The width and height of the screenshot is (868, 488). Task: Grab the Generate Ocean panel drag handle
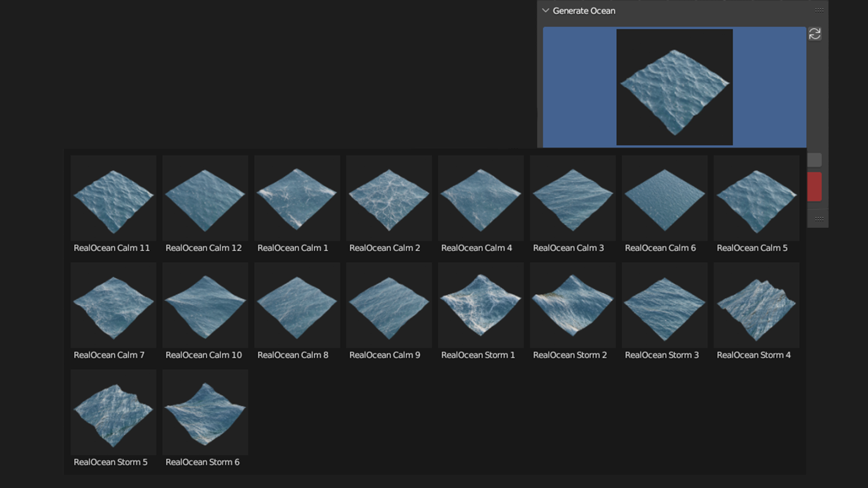819,10
